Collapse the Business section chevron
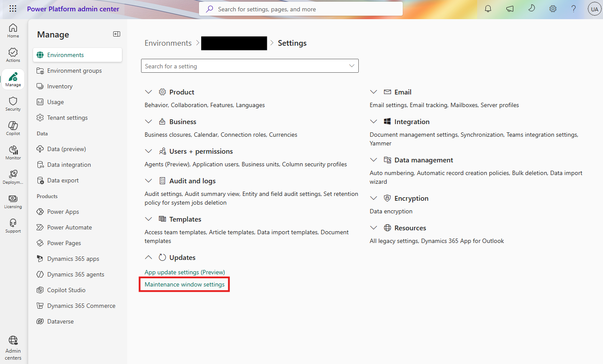 [x=148, y=122]
